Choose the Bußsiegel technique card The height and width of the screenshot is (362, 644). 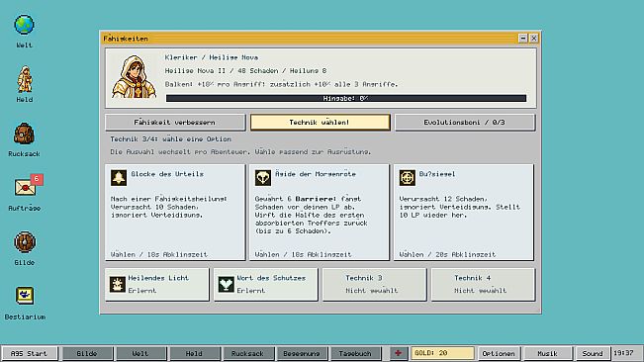pos(464,213)
